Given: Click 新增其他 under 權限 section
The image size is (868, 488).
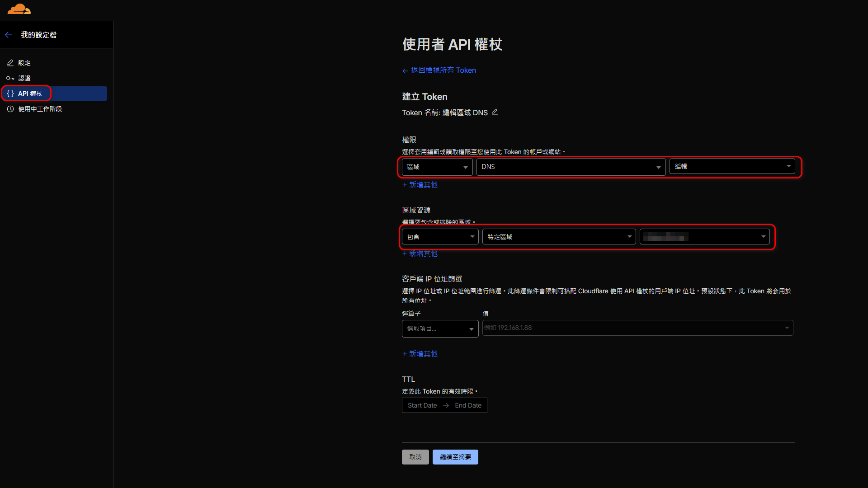Looking at the screenshot, I should 420,185.
